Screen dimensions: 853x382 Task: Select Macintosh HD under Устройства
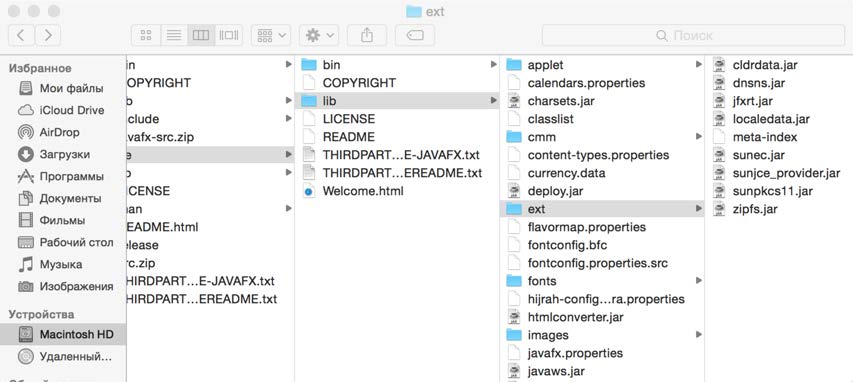63,334
